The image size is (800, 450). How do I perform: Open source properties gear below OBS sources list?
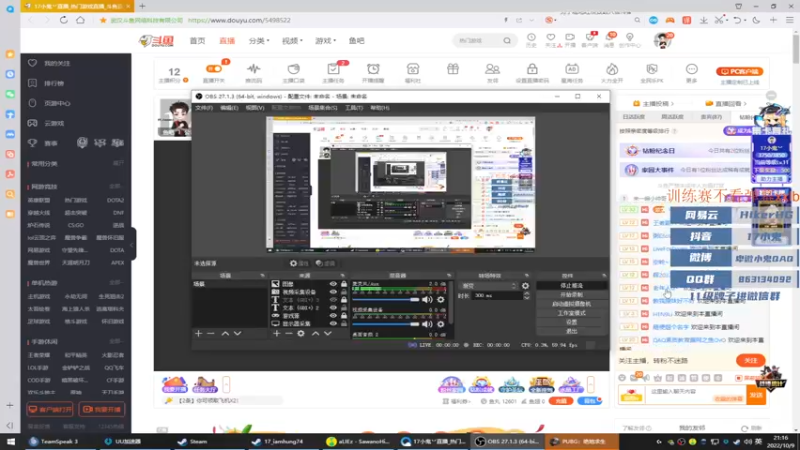301,333
